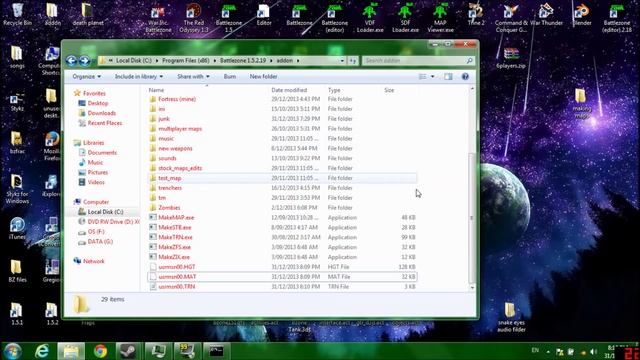640x360 pixels.
Task: Click Local Disk (C:) in the address path
Action: coord(133,60)
